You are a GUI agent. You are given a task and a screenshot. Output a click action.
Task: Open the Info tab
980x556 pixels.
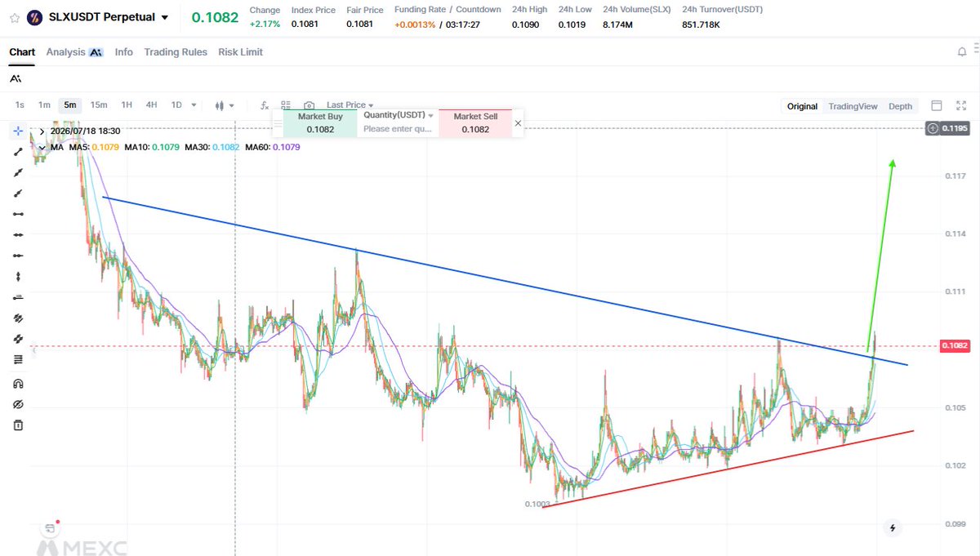pos(123,51)
